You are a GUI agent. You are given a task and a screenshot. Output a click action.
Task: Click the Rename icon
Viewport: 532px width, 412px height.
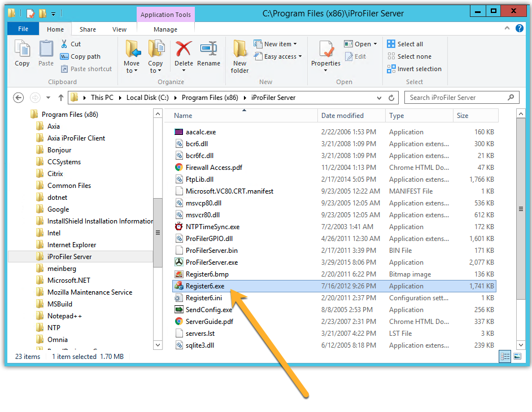208,49
